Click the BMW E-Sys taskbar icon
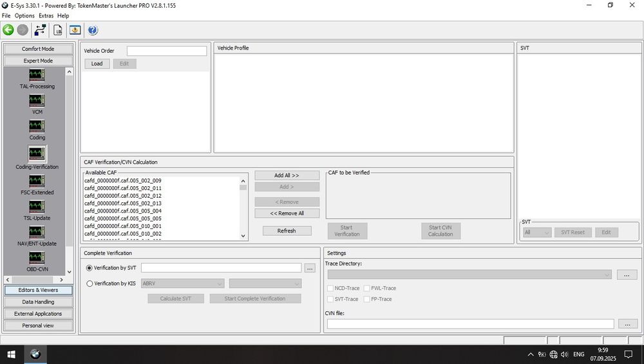Image resolution: width=644 pixels, height=364 pixels. click(x=35, y=354)
